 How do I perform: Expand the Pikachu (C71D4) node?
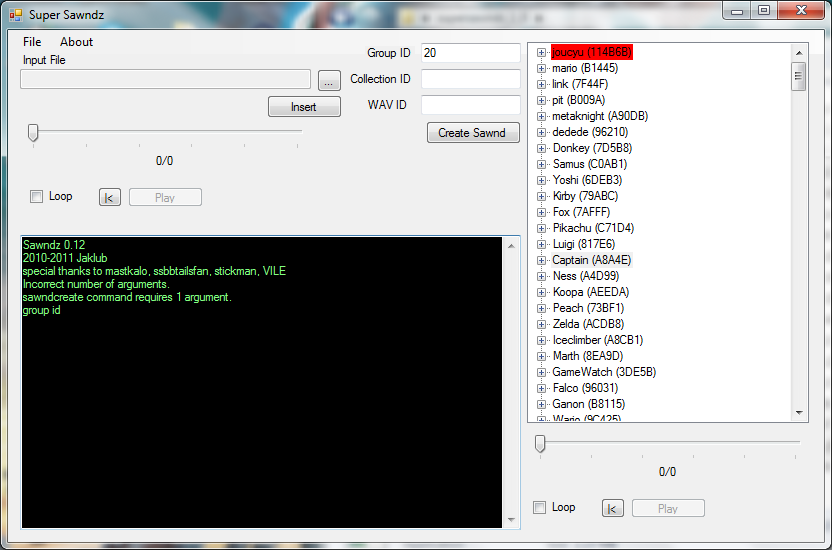click(541, 228)
